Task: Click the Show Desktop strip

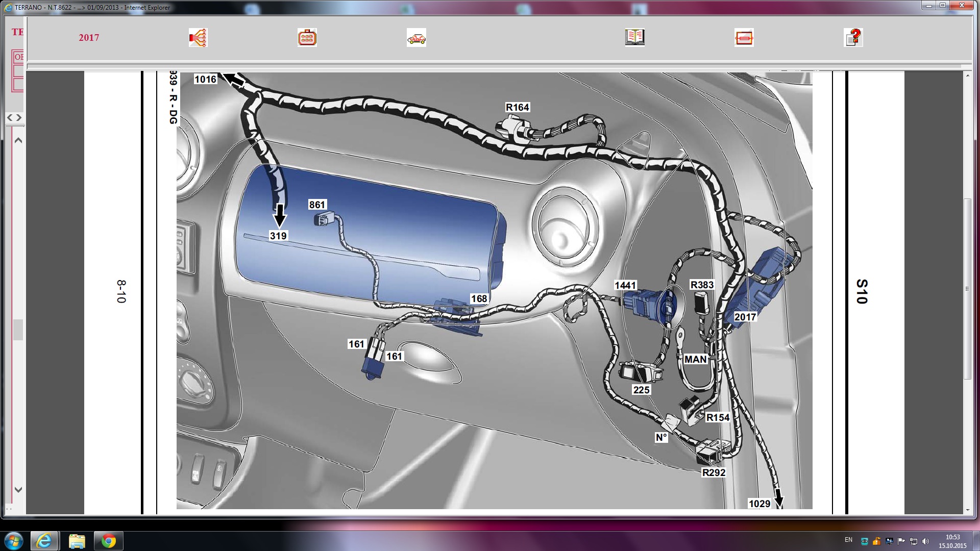Action: [976, 541]
